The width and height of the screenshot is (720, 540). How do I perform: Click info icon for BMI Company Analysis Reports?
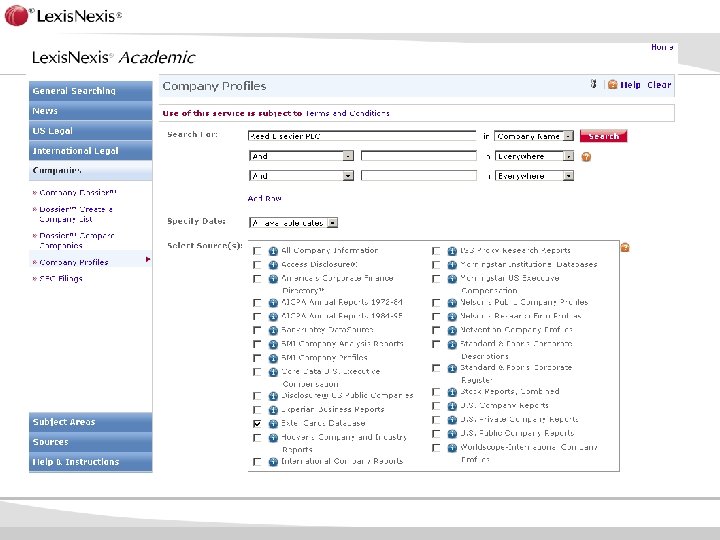click(273, 344)
